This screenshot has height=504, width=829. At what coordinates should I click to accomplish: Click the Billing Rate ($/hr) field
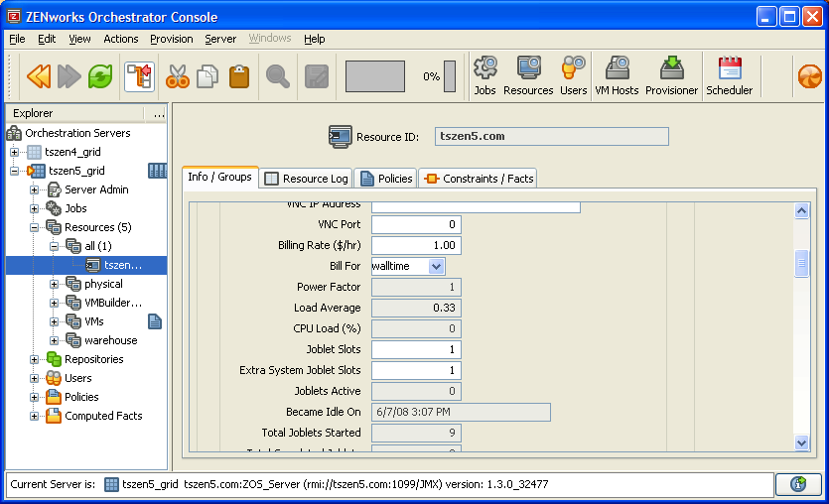[x=416, y=245]
